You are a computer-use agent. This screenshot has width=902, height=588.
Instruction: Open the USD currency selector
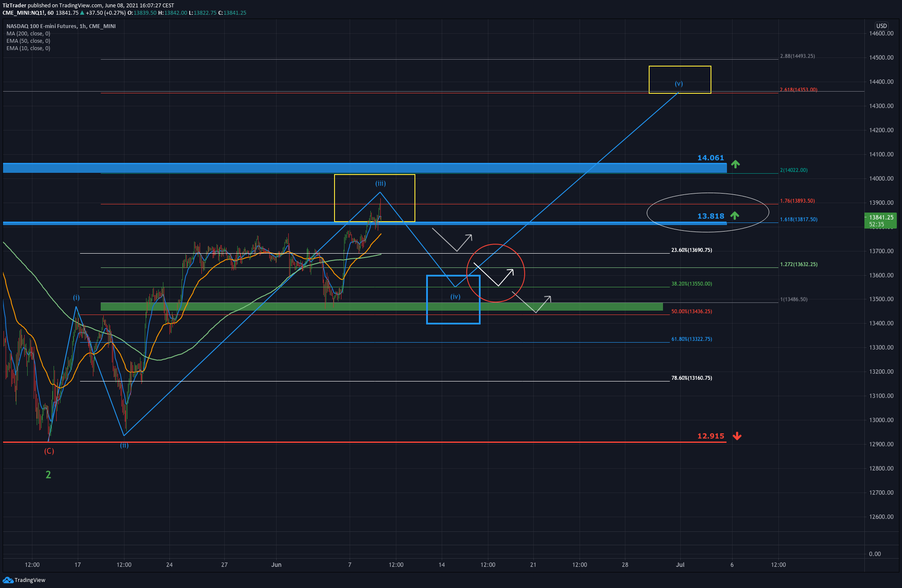pos(881,26)
